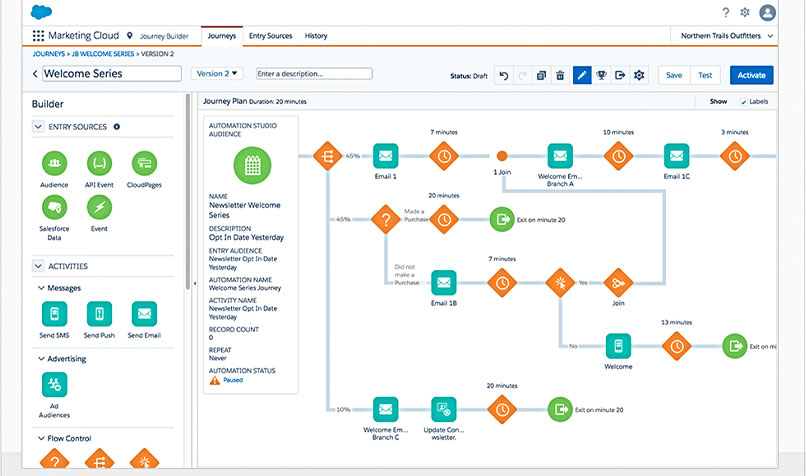806x476 pixels.
Task: Open the goal trophy icon
Action: pos(601,76)
